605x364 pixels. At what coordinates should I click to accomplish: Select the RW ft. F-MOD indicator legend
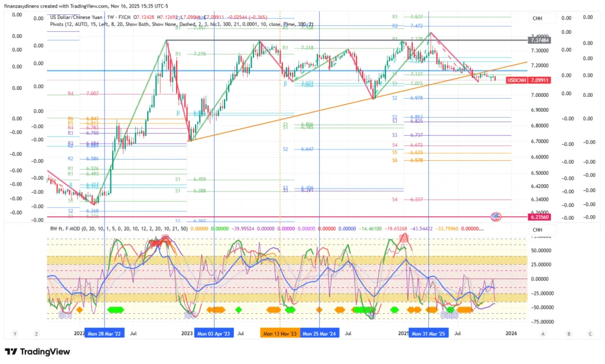click(118, 228)
